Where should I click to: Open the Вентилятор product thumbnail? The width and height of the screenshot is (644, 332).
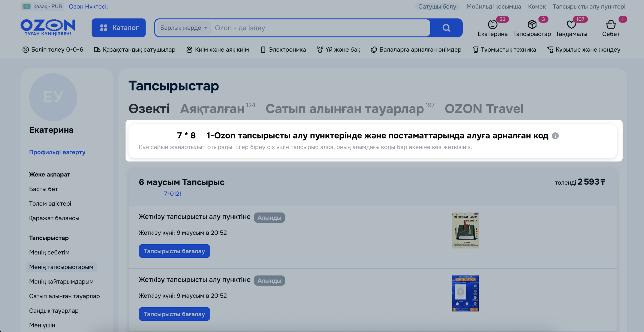pyautogui.click(x=465, y=293)
